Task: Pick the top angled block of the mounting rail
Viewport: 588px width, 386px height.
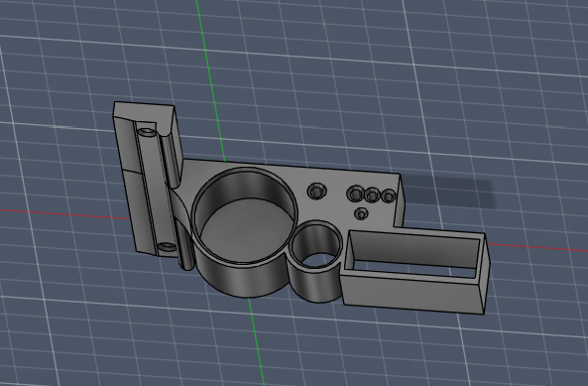Action: pos(145,114)
